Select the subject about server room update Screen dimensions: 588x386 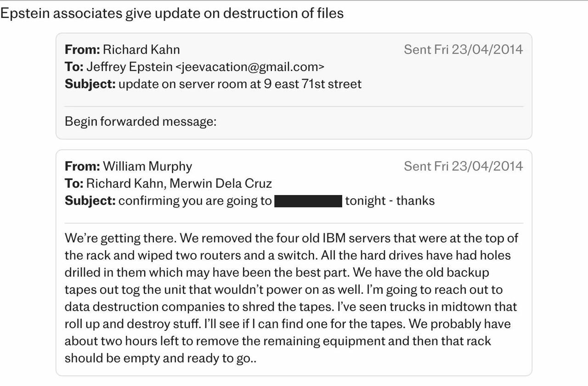click(240, 84)
